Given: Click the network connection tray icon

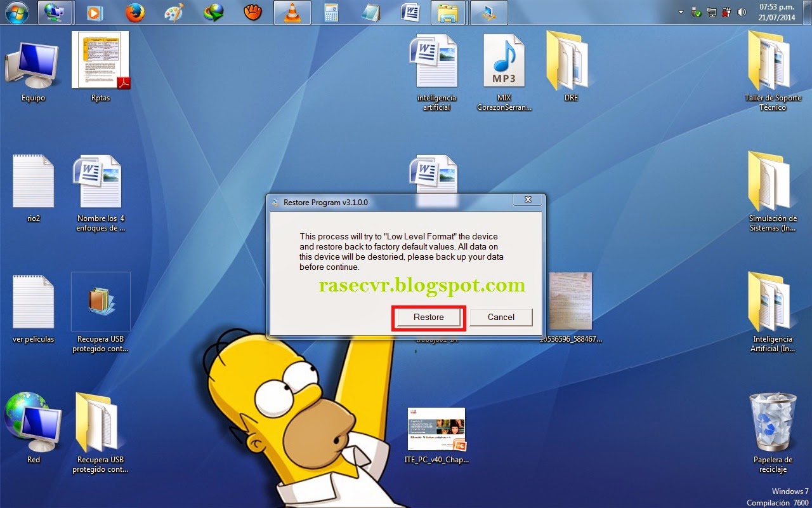Looking at the screenshot, I should (x=712, y=12).
